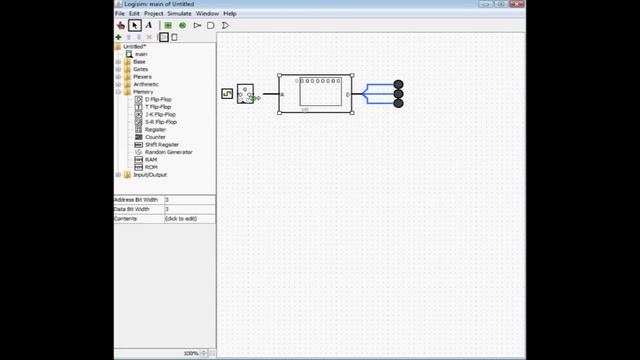Expand the Arithmetic library folder

pyautogui.click(x=118, y=84)
